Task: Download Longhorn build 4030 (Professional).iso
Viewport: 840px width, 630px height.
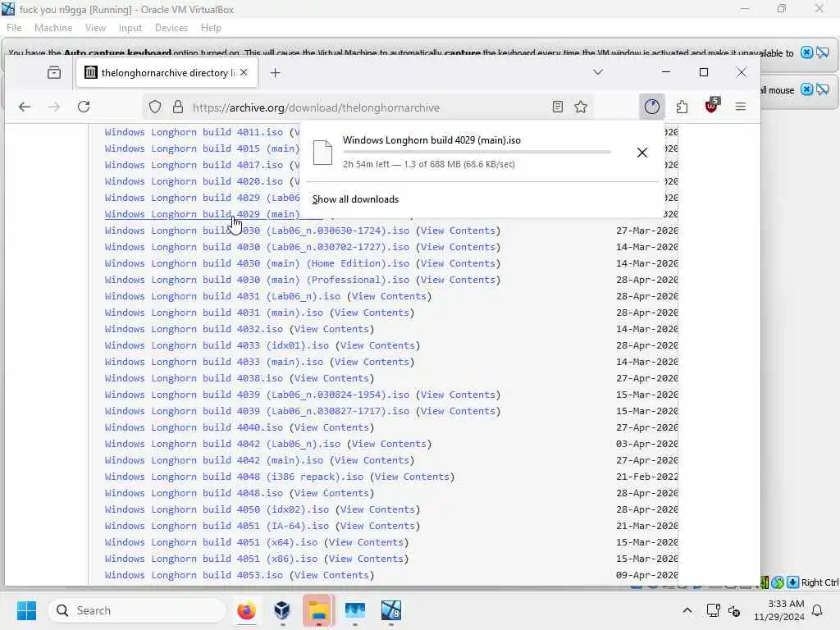Action: tap(257, 281)
